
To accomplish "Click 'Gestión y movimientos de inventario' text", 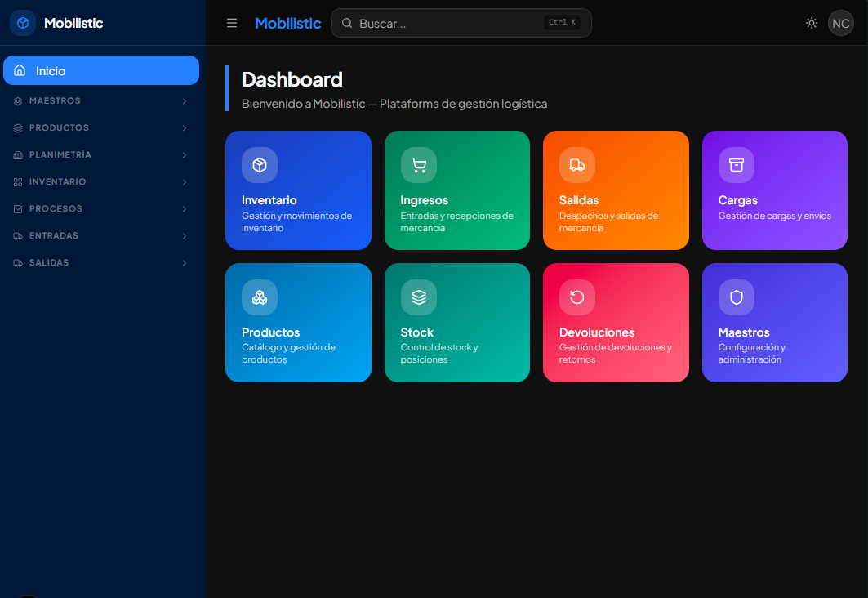I will point(296,221).
